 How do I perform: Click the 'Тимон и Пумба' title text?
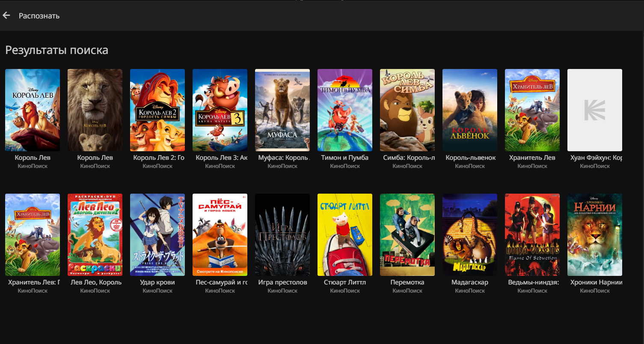coord(345,158)
